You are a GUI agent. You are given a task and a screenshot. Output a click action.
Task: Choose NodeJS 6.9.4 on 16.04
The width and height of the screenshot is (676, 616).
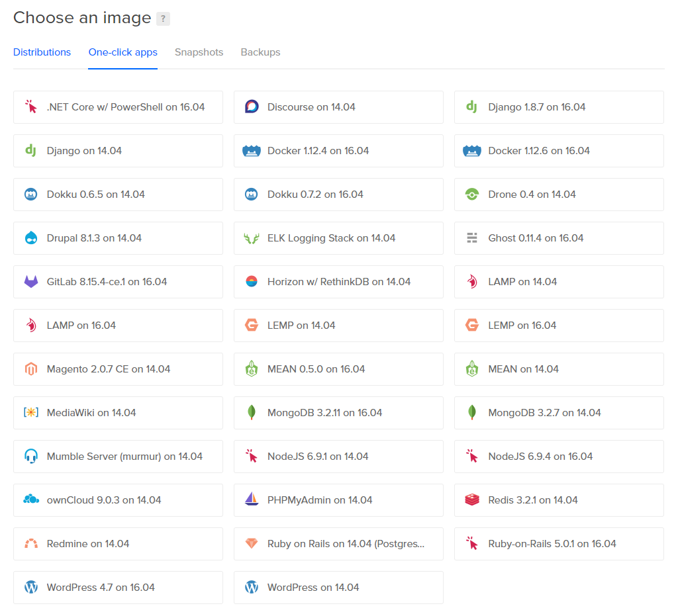coord(559,456)
